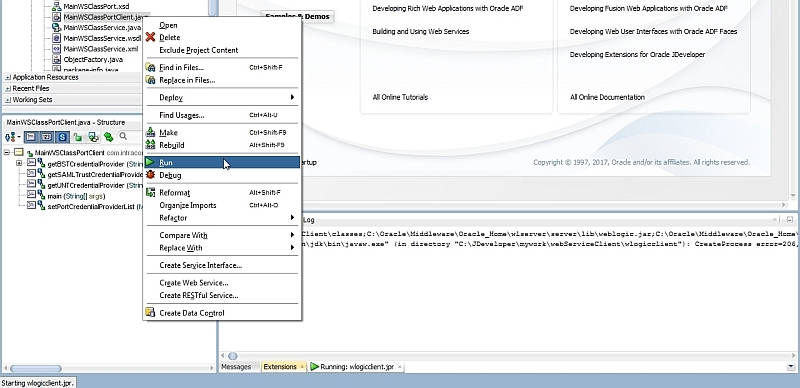Toggle the show public members only button
The width and height of the screenshot is (800, 388).
click(x=78, y=137)
